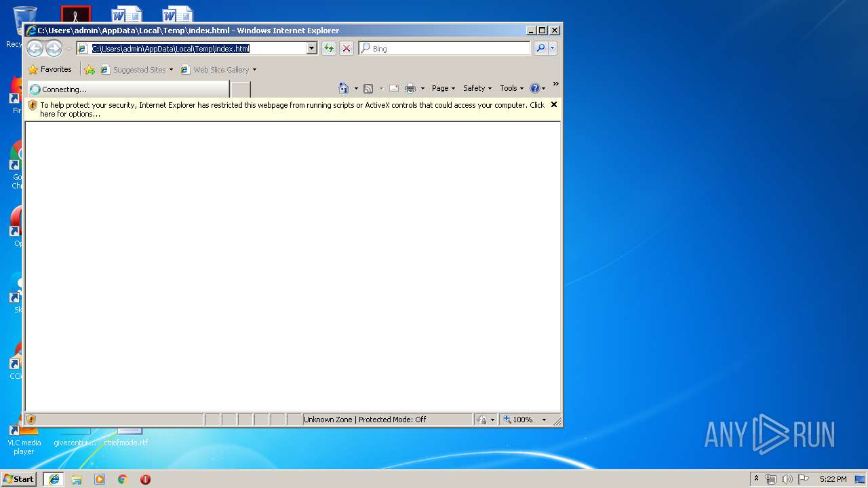Click status bar security shield icon
The image size is (868, 488).
31,420
